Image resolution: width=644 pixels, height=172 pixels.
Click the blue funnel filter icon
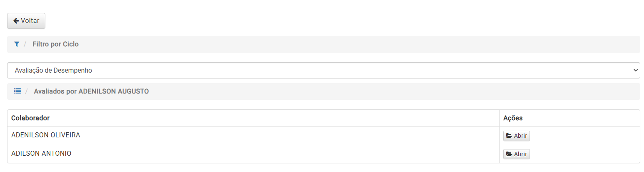[x=17, y=44]
